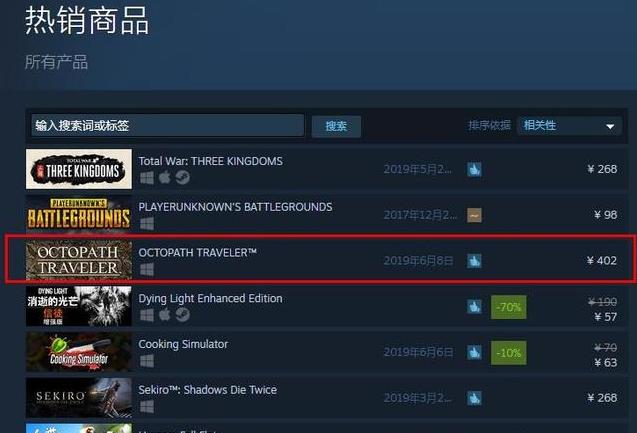Click the thumbs-up review icon for OCTOPATH TRAVELER
The height and width of the screenshot is (433, 637).
coord(474,260)
